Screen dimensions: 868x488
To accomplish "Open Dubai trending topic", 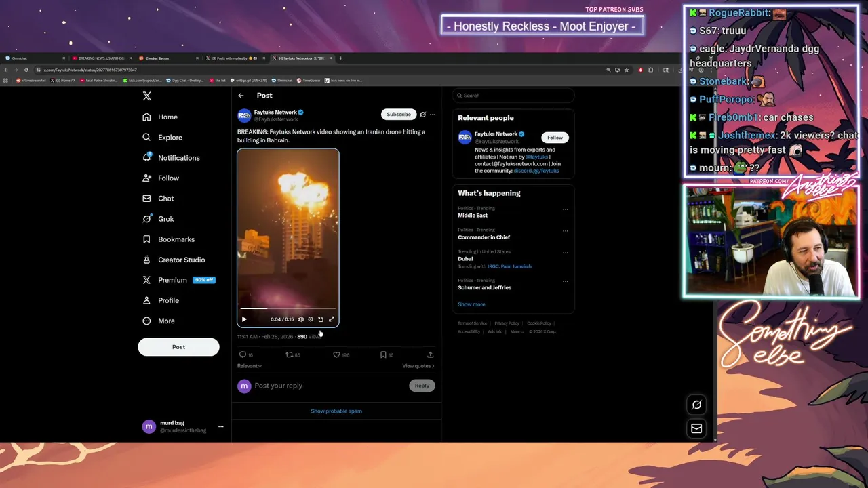I will tap(465, 259).
